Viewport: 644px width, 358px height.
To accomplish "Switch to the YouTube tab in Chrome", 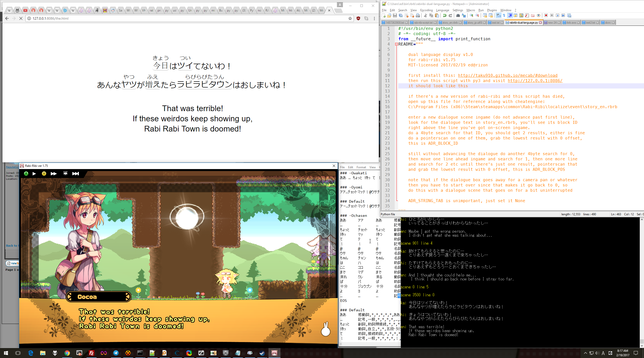I will tap(25, 10).
